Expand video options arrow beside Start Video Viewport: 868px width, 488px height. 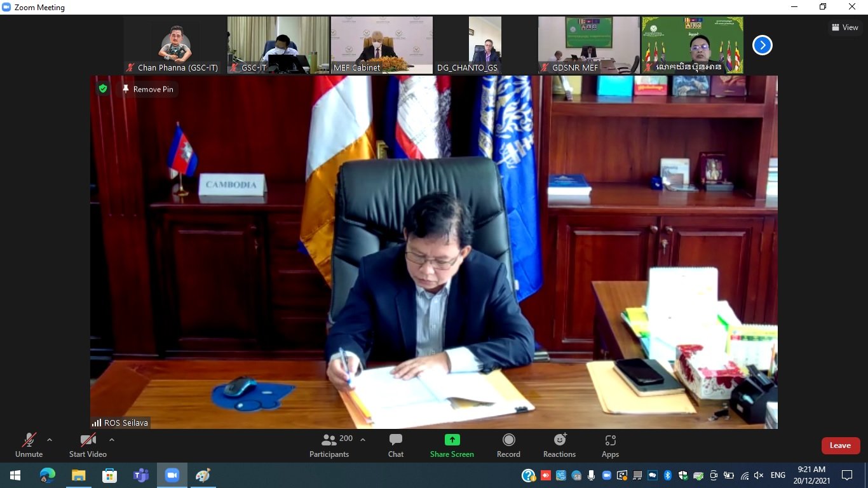pyautogui.click(x=112, y=440)
